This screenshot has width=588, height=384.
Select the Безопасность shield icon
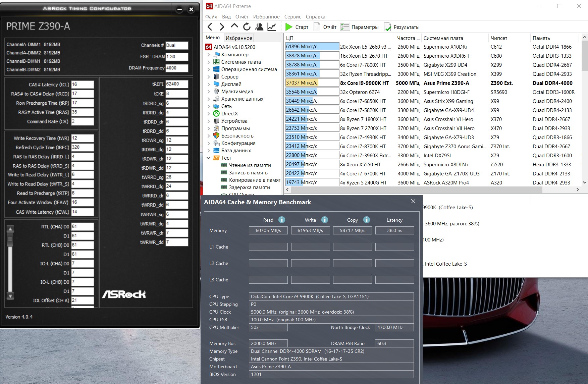click(x=217, y=135)
